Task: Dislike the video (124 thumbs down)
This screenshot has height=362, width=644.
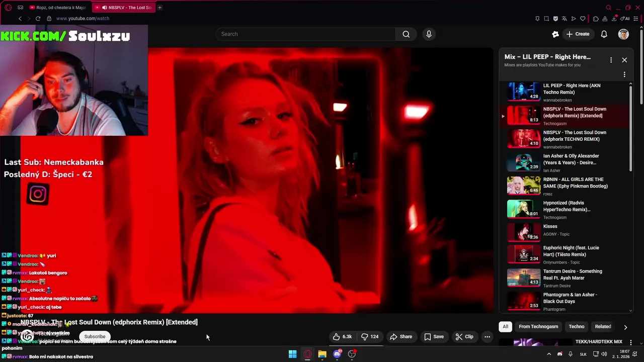Action: (370, 336)
